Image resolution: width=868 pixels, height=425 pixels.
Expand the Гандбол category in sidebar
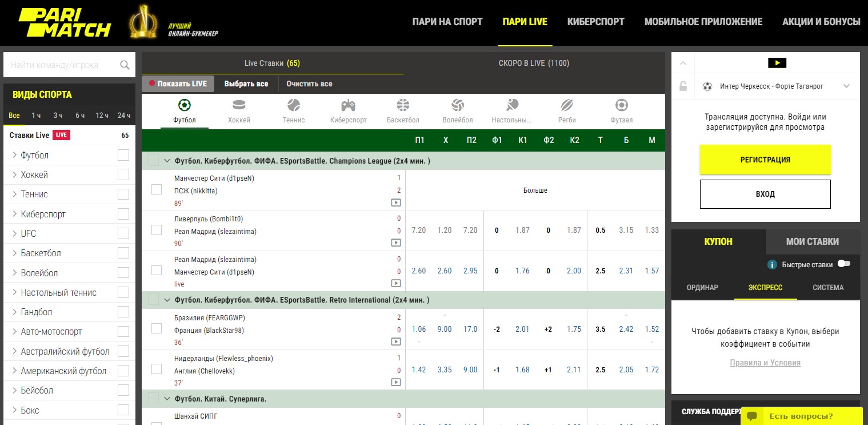pos(14,312)
